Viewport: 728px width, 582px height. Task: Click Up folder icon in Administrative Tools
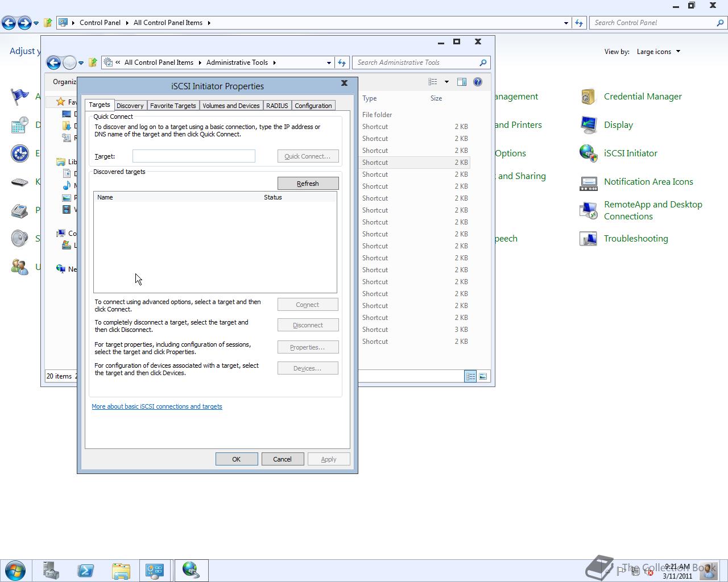[93, 63]
